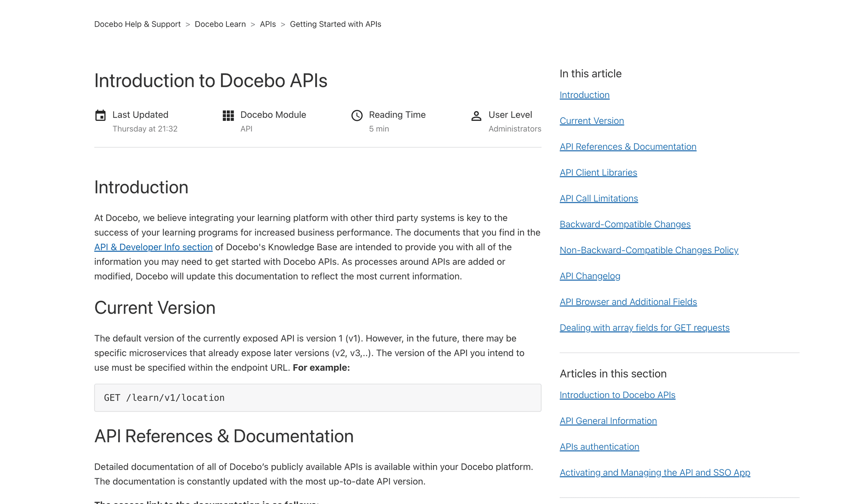Click the clock icon for Reading Time
Image resolution: width=868 pixels, height=504 pixels.
[357, 115]
